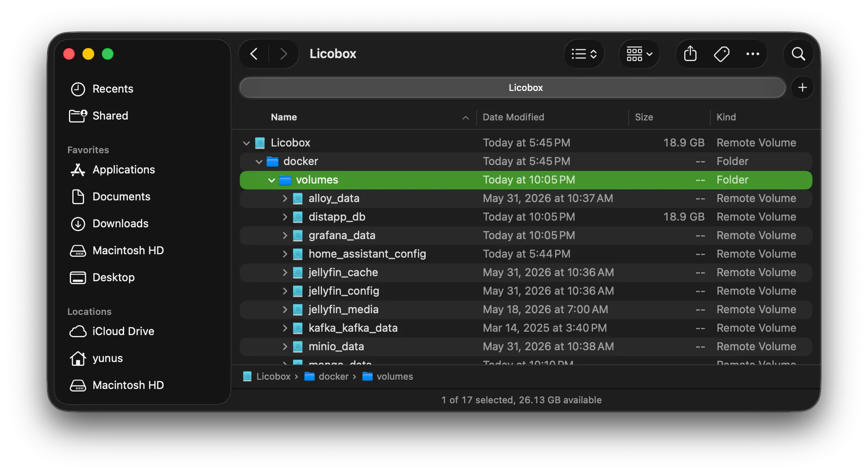Select the kafka_kafka_data name
The height and width of the screenshot is (474, 868).
(x=353, y=328)
